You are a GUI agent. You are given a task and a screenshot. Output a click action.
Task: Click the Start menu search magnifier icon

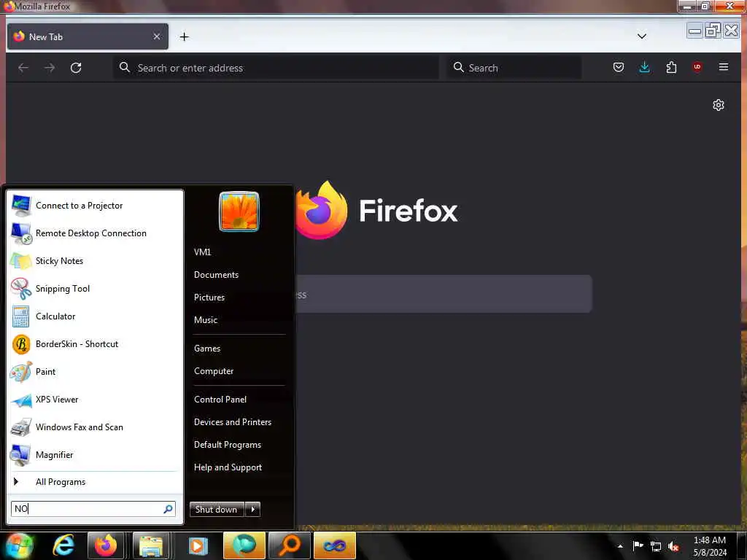169,509
